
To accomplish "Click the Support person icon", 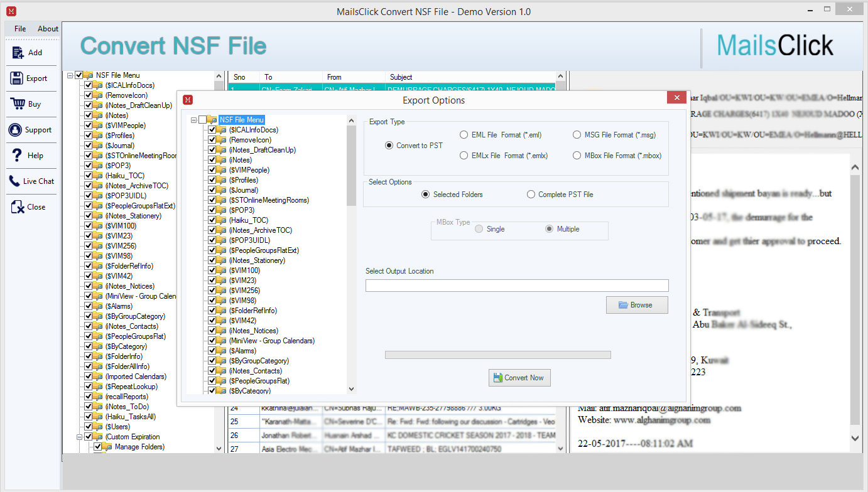I will click(x=15, y=130).
